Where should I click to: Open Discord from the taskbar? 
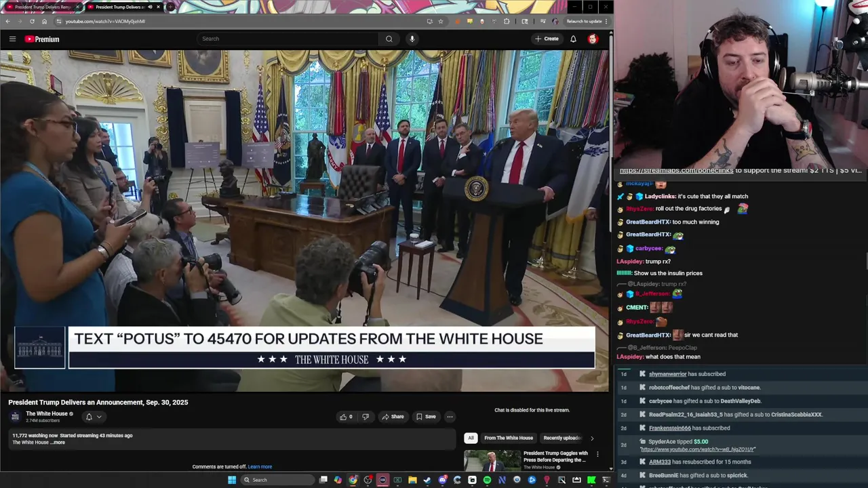click(442, 480)
